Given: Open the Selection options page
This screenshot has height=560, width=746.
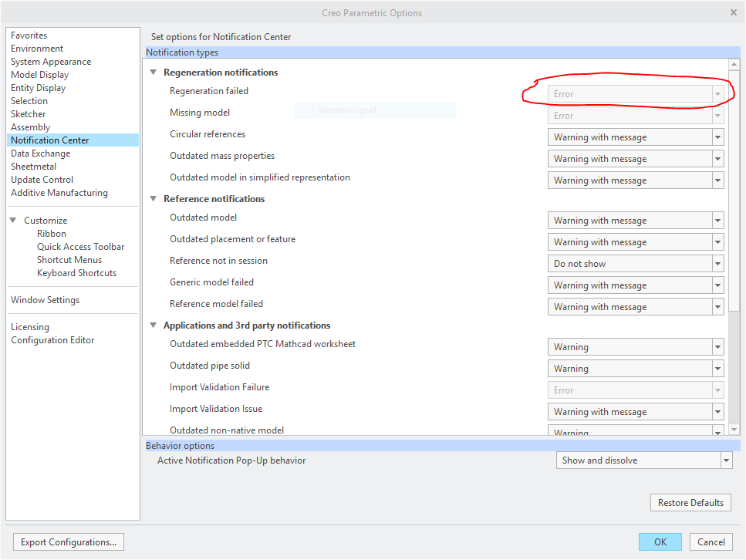Looking at the screenshot, I should tap(29, 101).
